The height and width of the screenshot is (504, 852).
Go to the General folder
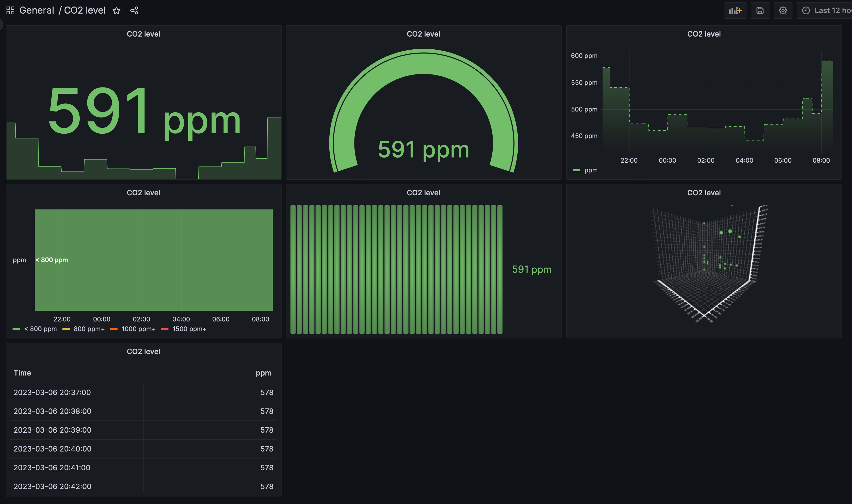coord(37,10)
